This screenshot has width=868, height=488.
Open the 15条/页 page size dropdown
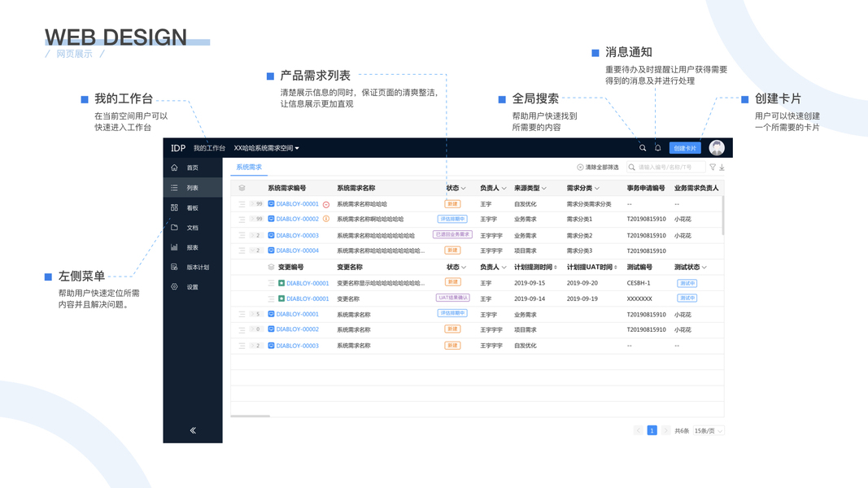point(709,430)
